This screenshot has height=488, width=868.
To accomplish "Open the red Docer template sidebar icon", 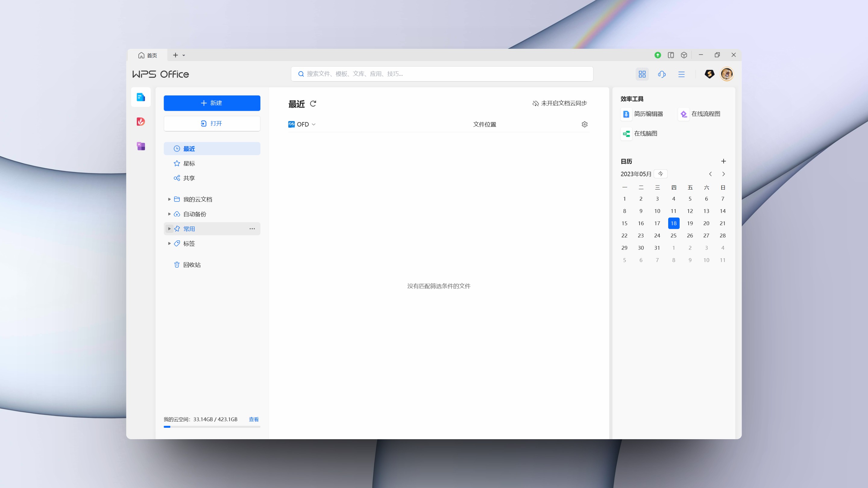I will [x=141, y=122].
